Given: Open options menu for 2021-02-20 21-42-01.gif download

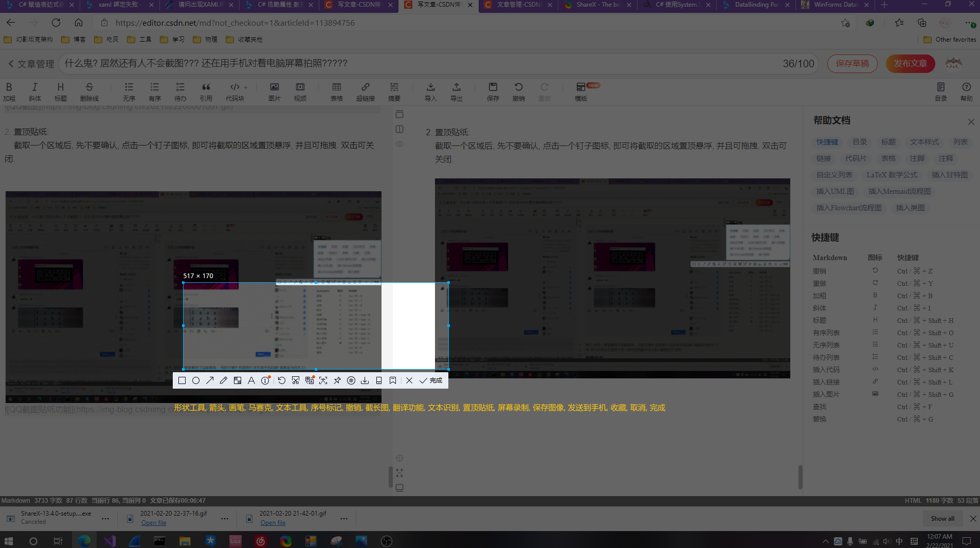Looking at the screenshot, I should pos(344,518).
